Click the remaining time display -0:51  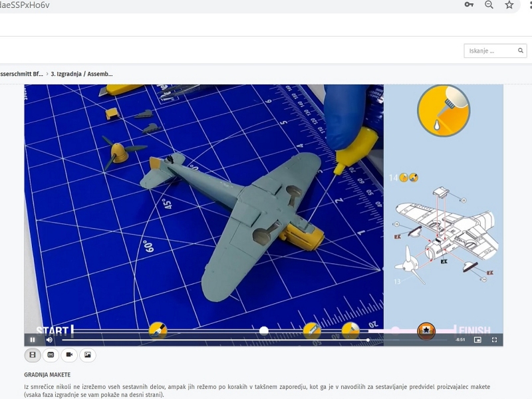click(460, 340)
